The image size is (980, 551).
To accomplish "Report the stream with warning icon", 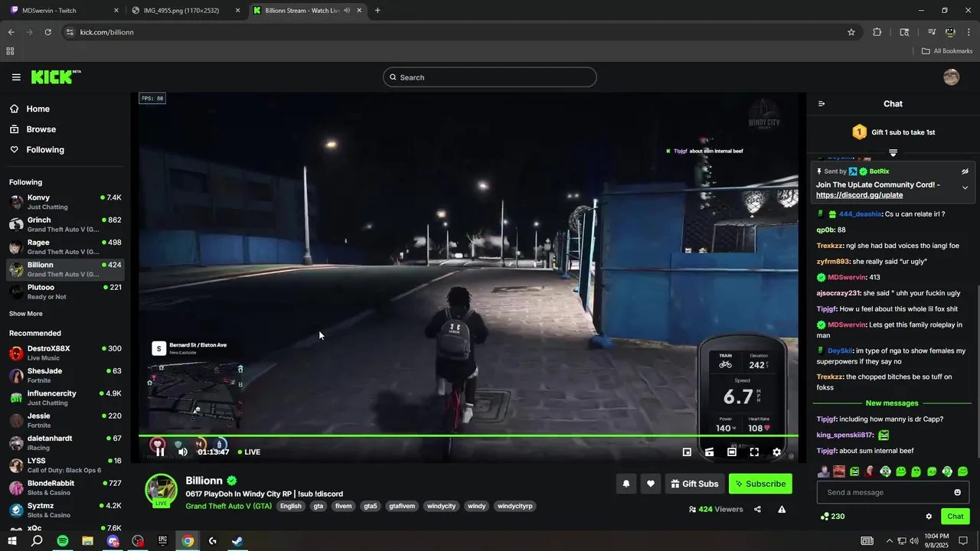I will coord(782,510).
